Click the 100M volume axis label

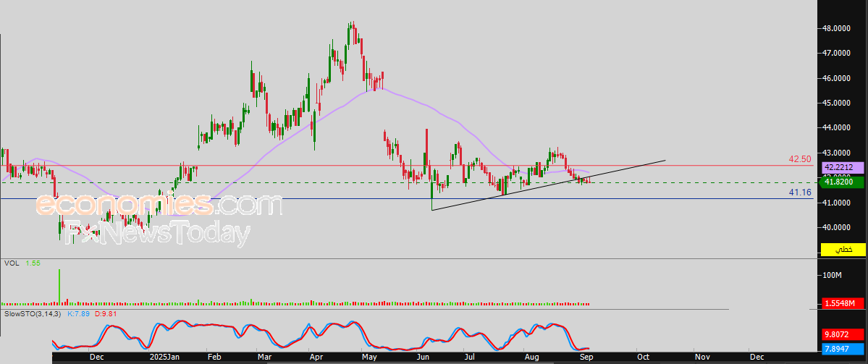coord(832,275)
